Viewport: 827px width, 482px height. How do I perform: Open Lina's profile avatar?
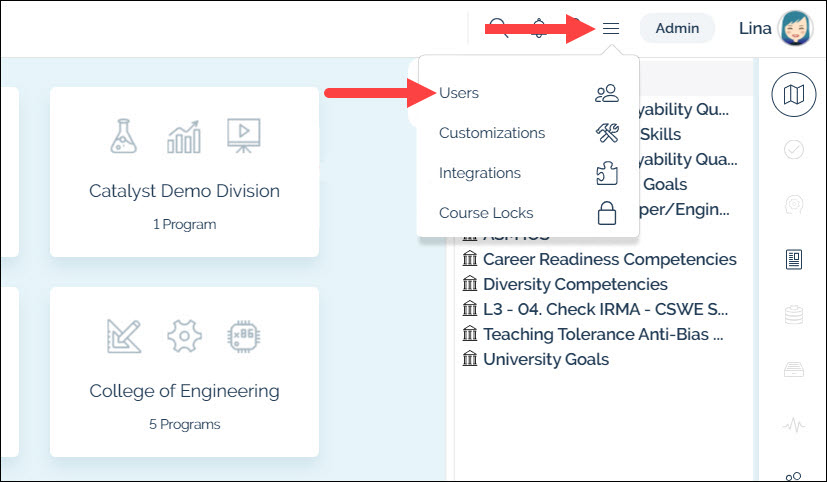tap(796, 28)
